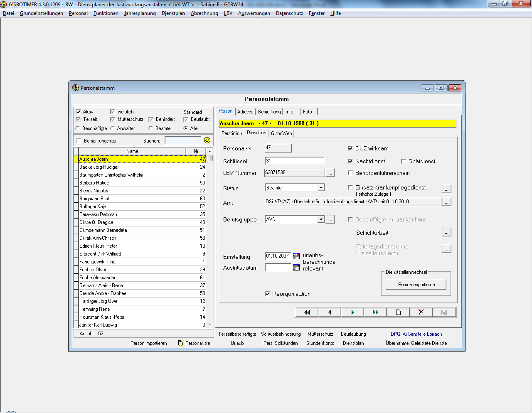Expand the Berufsgruppe dropdown

coord(321,219)
